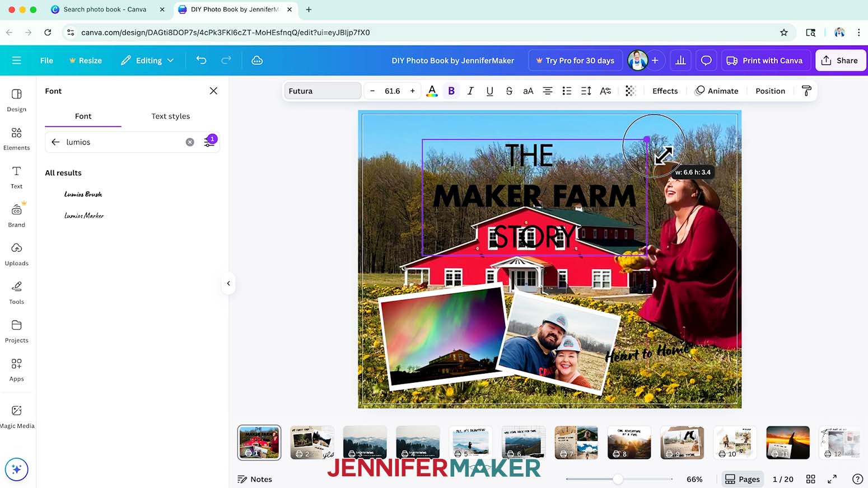Open the Canva AI assistant sparkle button
Image resolution: width=868 pixels, height=488 pixels.
16,470
